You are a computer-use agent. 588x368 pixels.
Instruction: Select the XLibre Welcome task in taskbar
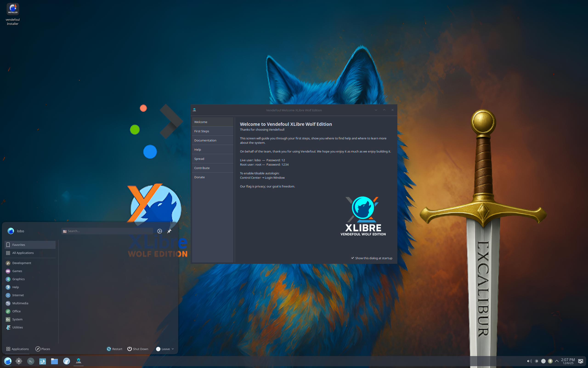79,361
